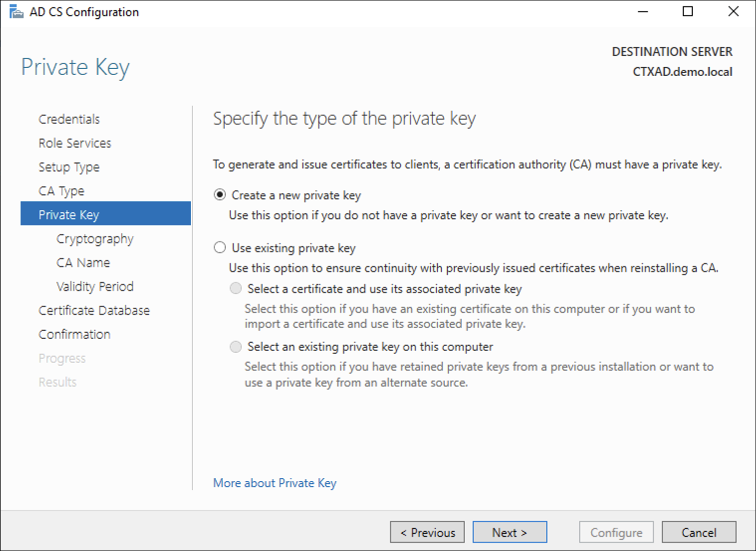Click the AD CS Configuration title bar icon
The width and height of the screenshot is (756, 551).
[x=16, y=11]
